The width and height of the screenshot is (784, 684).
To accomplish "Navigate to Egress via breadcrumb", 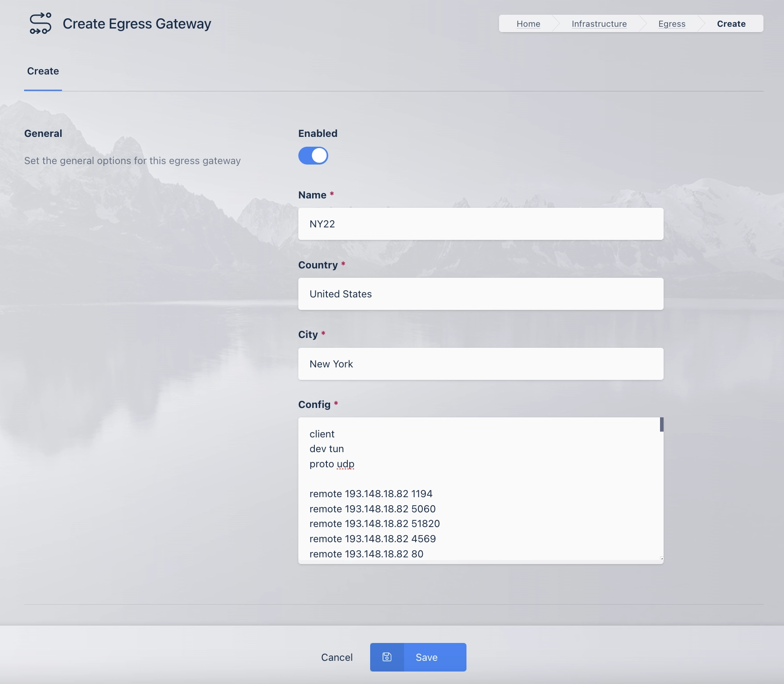I will coord(672,24).
